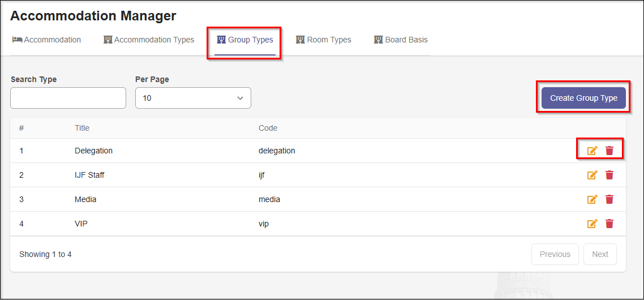Click edit icon for Media

[592, 199]
